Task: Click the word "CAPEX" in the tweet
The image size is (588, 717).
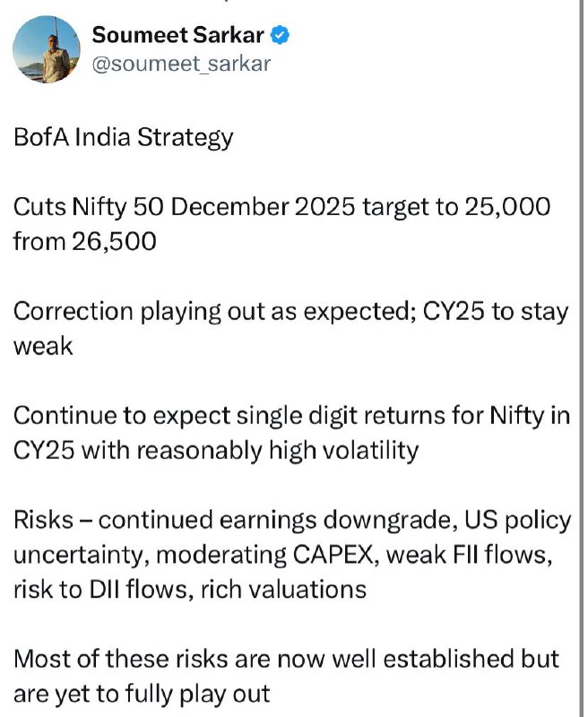Action: (333, 555)
